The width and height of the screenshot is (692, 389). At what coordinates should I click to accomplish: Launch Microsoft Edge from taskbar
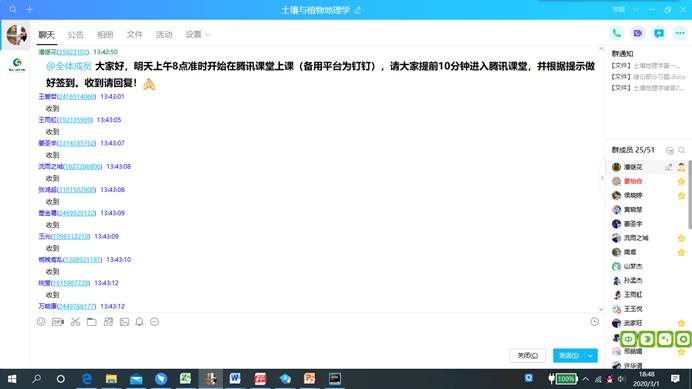86,378
